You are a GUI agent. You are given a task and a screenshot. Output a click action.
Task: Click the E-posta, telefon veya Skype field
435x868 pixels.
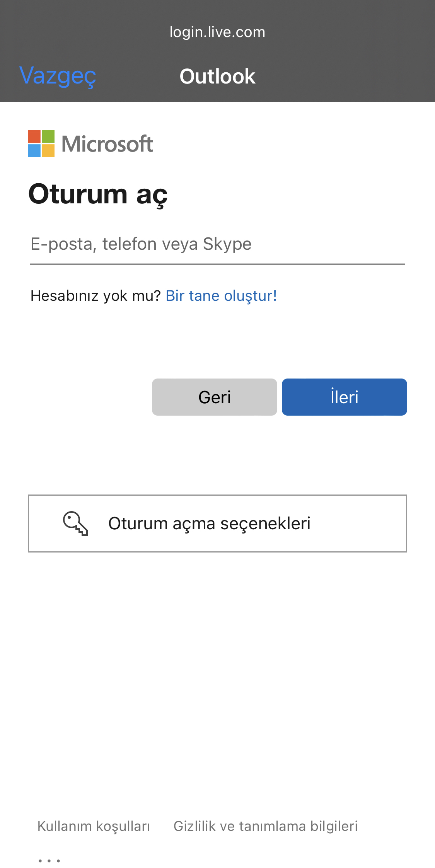pos(217,244)
